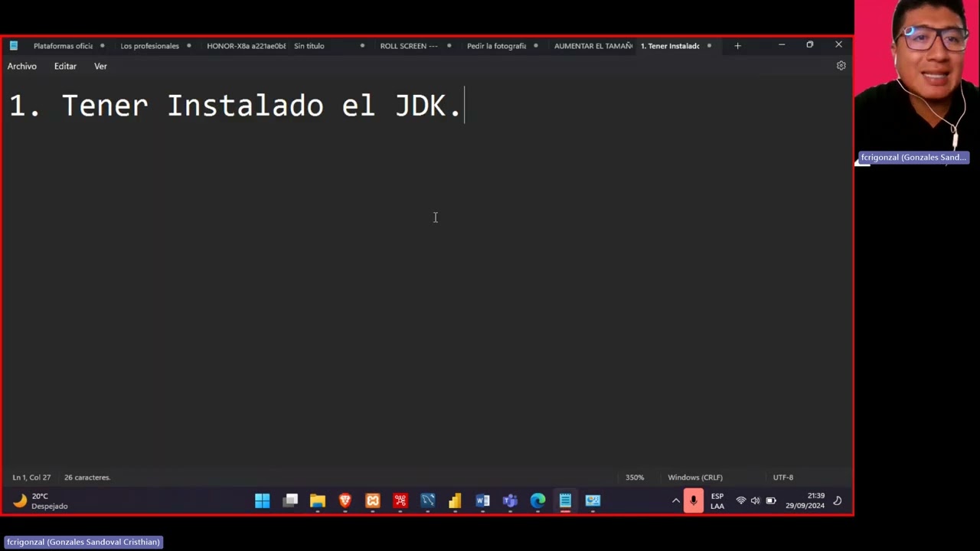Open clock showing 21:39 29/09/2024

[805, 501]
